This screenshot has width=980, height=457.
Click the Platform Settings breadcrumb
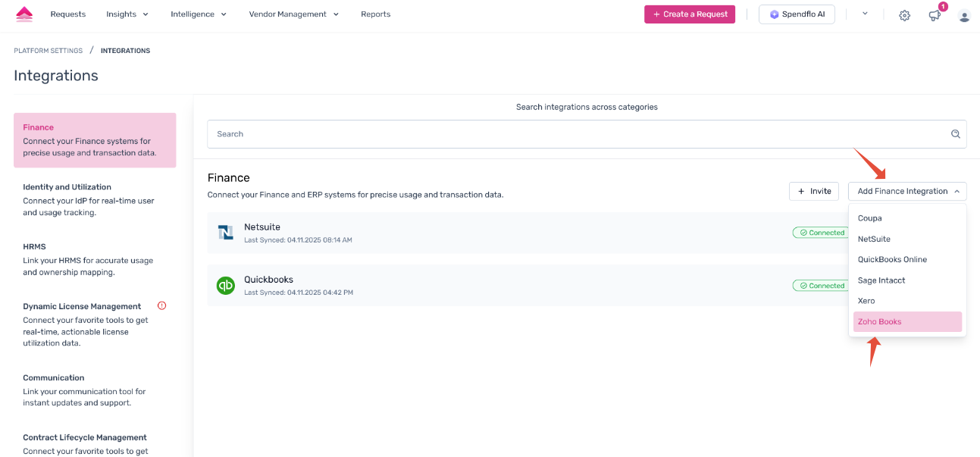click(x=48, y=51)
